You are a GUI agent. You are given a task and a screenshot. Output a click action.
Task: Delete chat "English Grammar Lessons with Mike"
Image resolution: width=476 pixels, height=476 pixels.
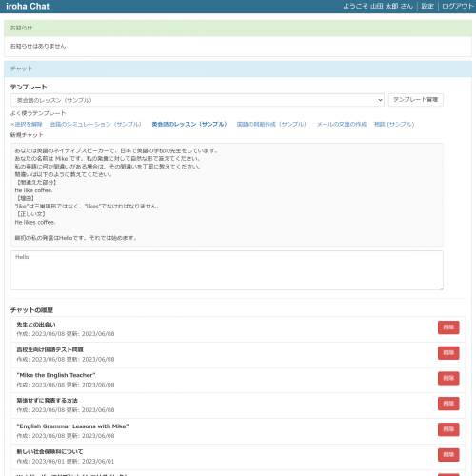pos(448,429)
